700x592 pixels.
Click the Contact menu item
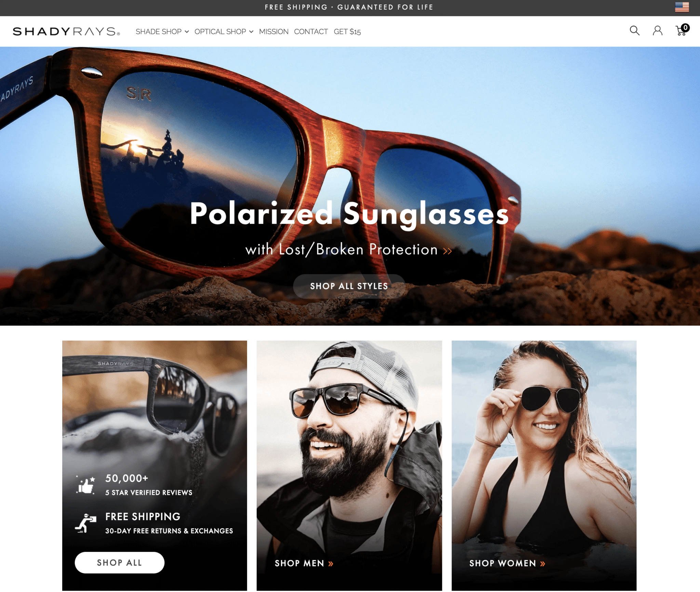(x=311, y=32)
